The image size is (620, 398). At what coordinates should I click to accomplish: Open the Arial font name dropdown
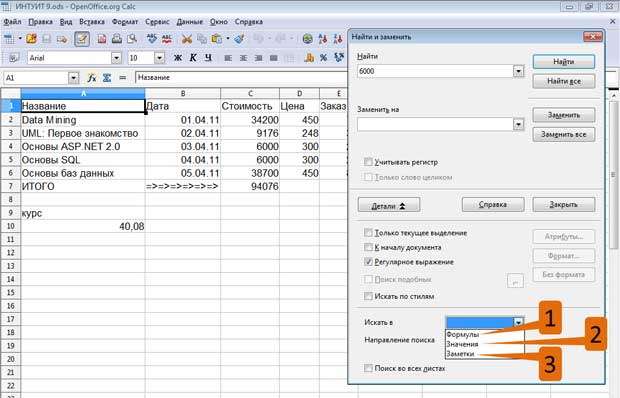click(116, 58)
